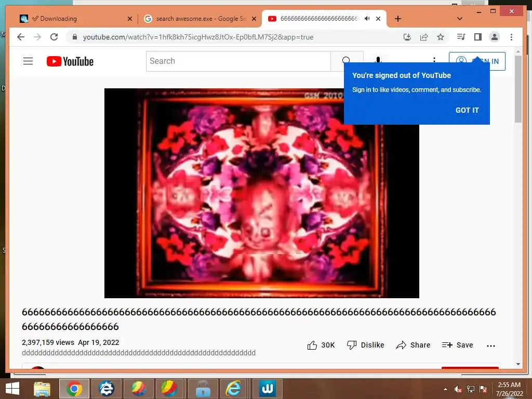The image size is (532, 399).
Task: Mute the YouTube tab audio icon
Action: pyautogui.click(x=367, y=19)
